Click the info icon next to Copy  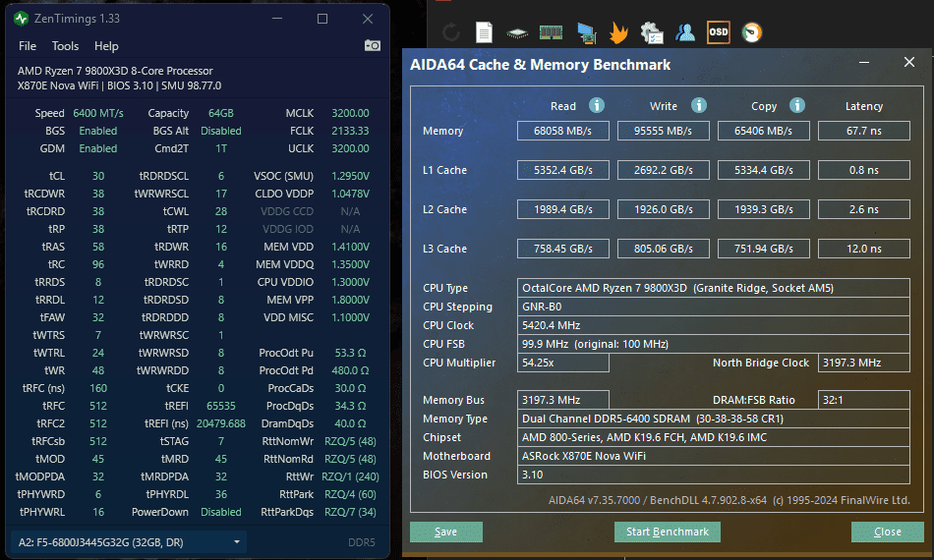pyautogui.click(x=797, y=105)
